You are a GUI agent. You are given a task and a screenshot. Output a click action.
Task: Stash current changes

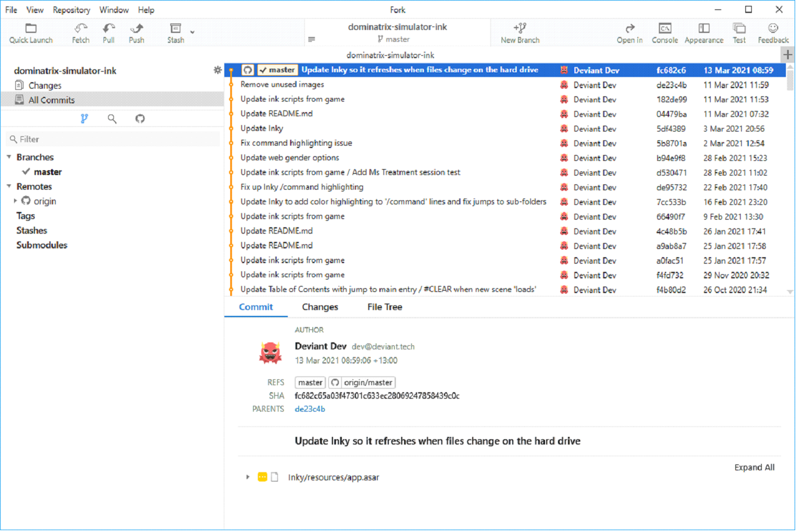(x=176, y=33)
